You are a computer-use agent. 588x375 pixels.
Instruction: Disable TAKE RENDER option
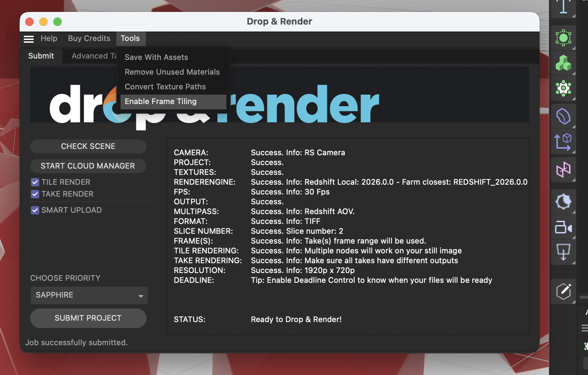(x=35, y=194)
